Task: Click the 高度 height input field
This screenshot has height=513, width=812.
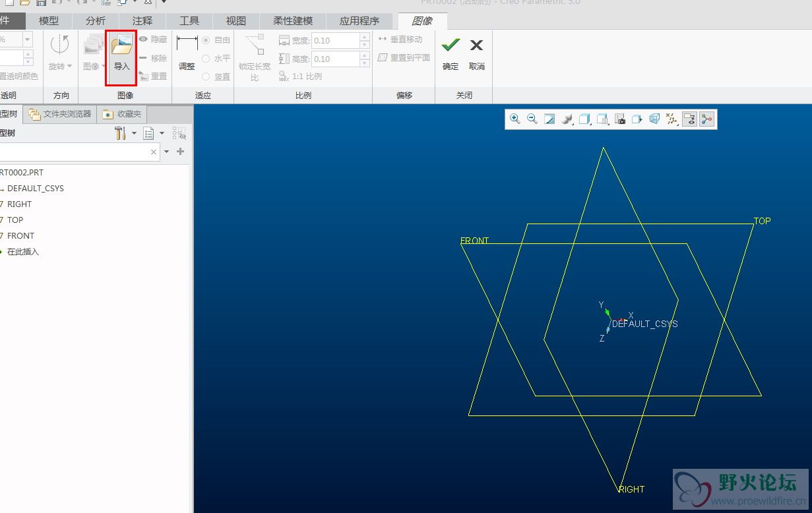Action: pos(335,59)
